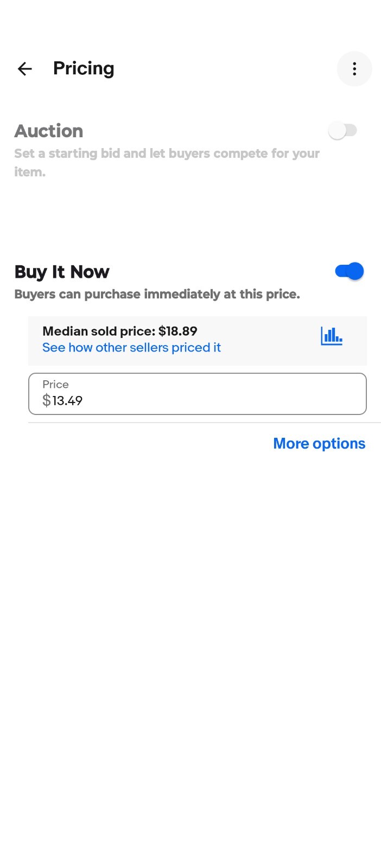
Task: Tap the Buy It Now heading
Action: [x=62, y=272]
